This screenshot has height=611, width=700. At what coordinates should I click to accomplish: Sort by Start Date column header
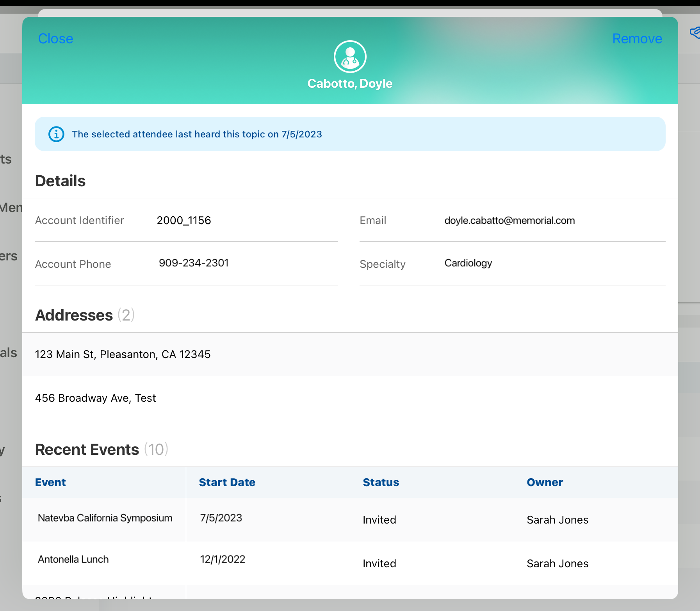click(x=227, y=482)
